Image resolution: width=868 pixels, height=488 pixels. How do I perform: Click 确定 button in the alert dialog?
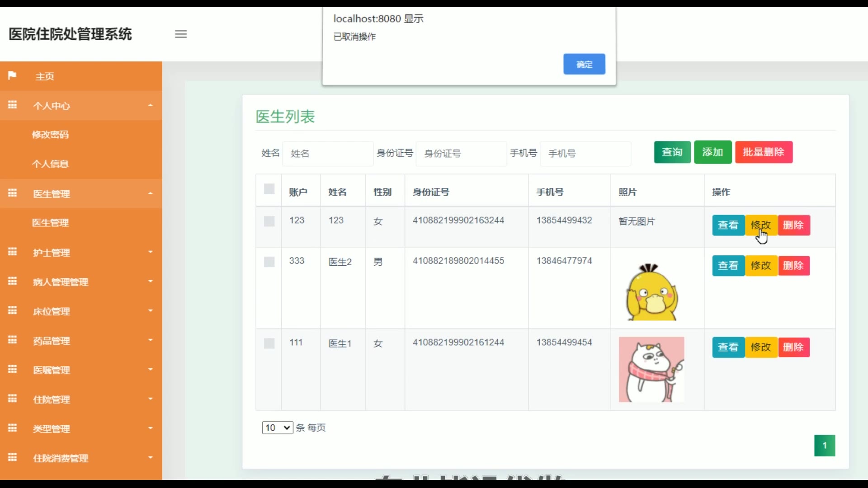pyautogui.click(x=584, y=64)
